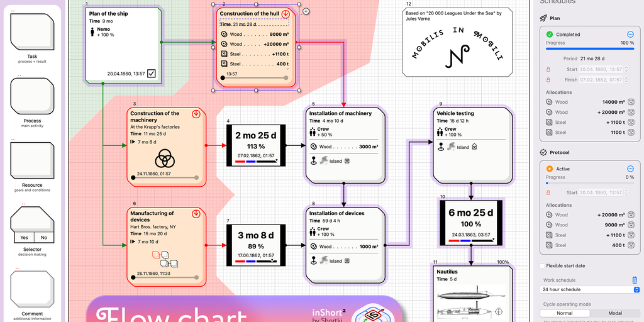The width and height of the screenshot is (644, 322).
Task: Select the Process shape in the palette
Action: tap(32, 96)
